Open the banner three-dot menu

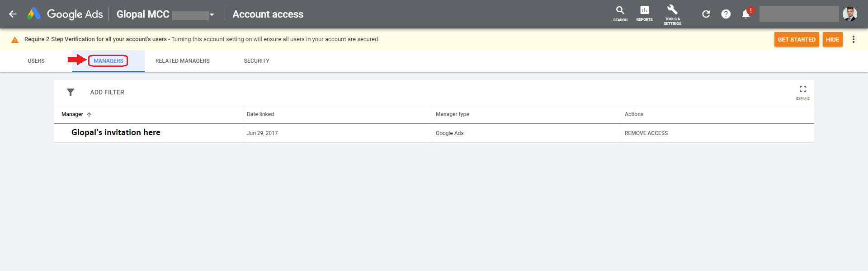pos(853,39)
